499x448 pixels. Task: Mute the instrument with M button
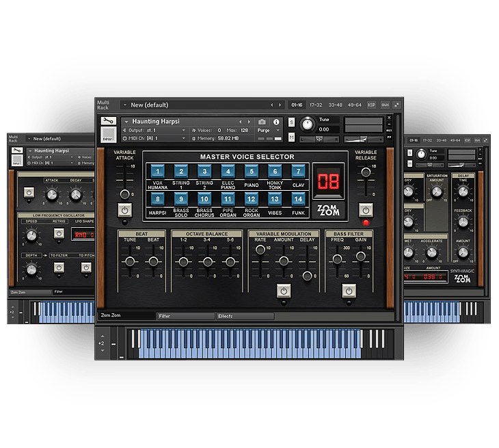(x=291, y=137)
